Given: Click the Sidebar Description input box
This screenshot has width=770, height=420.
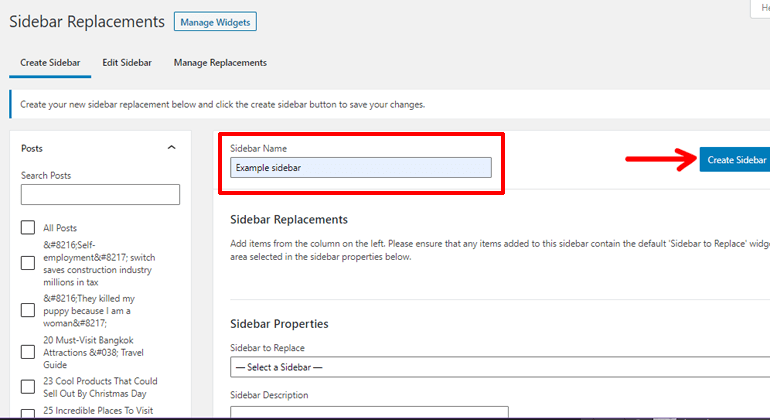Looking at the screenshot, I should [x=369, y=411].
